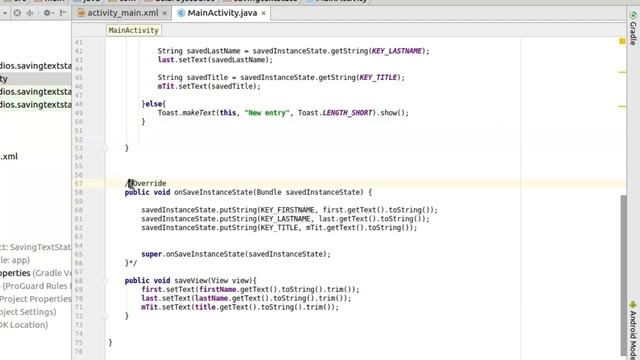Image resolution: width=640 pixels, height=360 pixels.
Task: Click the closing brace on line 75
Action: tap(110, 342)
